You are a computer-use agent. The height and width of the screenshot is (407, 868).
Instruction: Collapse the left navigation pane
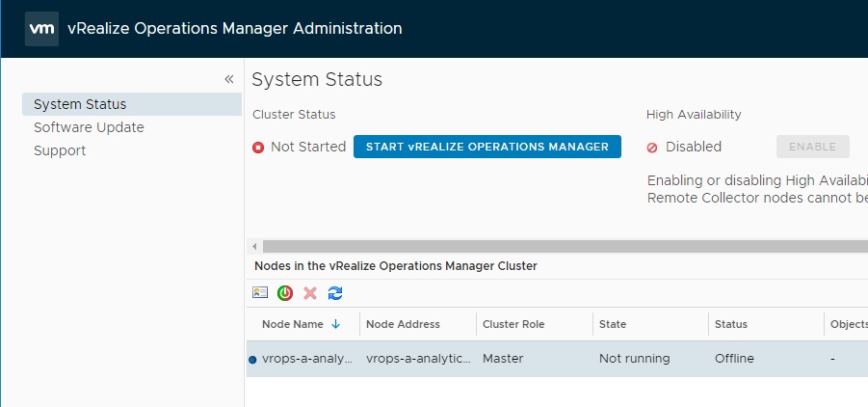coord(228,79)
